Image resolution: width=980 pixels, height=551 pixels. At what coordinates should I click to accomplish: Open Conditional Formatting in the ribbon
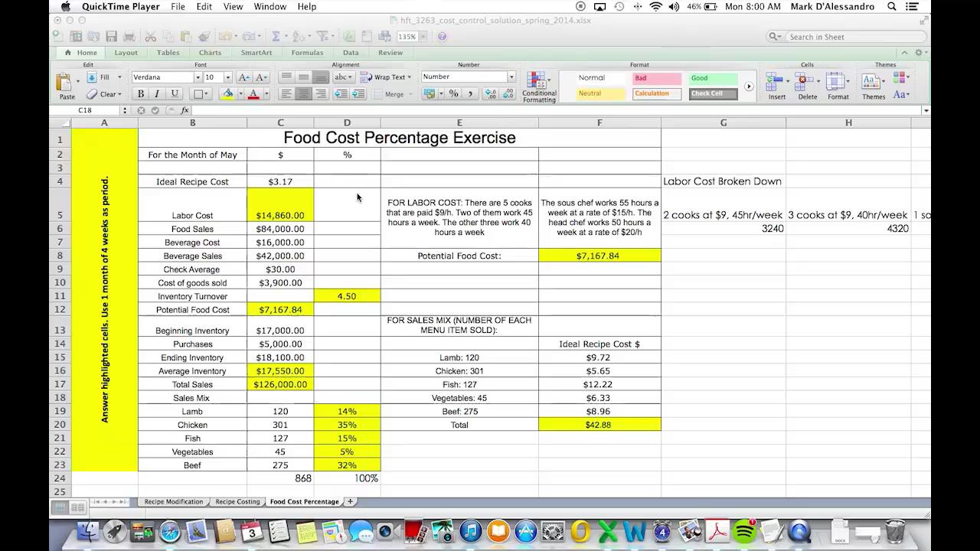[x=539, y=86]
